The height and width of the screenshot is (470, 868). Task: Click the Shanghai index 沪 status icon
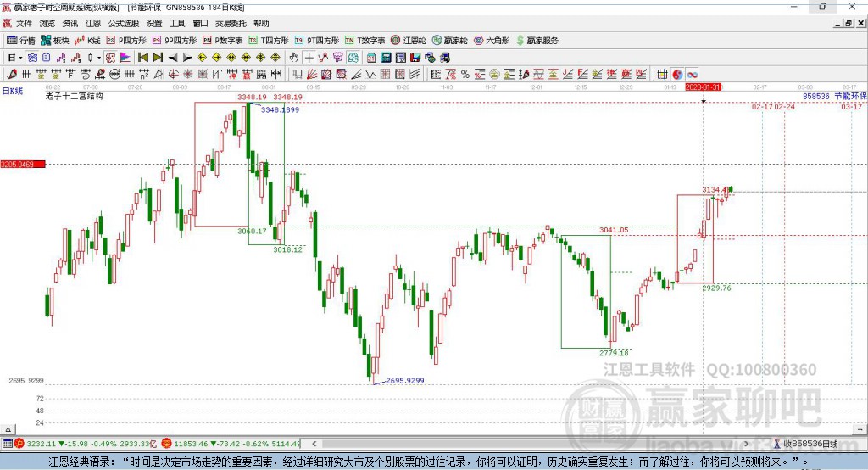19,444
